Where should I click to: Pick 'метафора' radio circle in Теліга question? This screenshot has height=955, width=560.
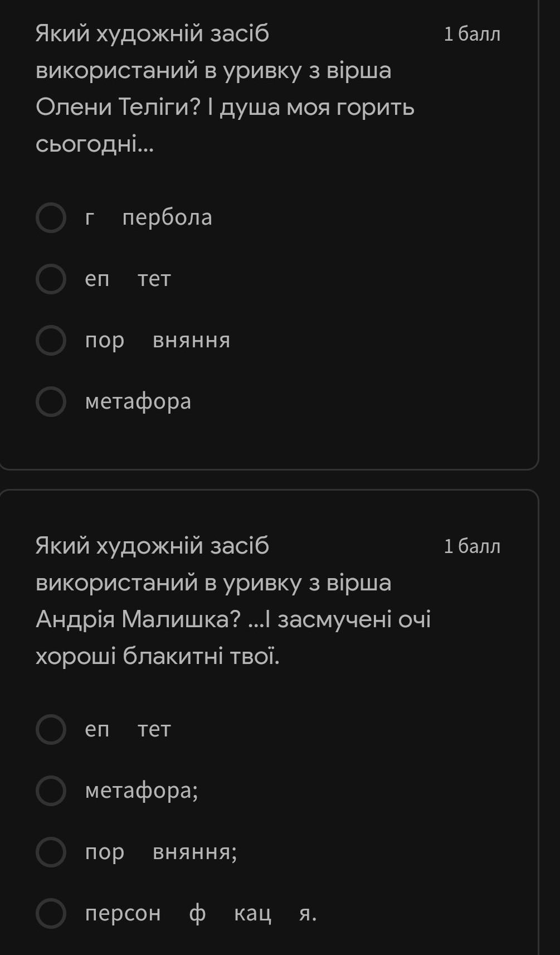click(51, 401)
